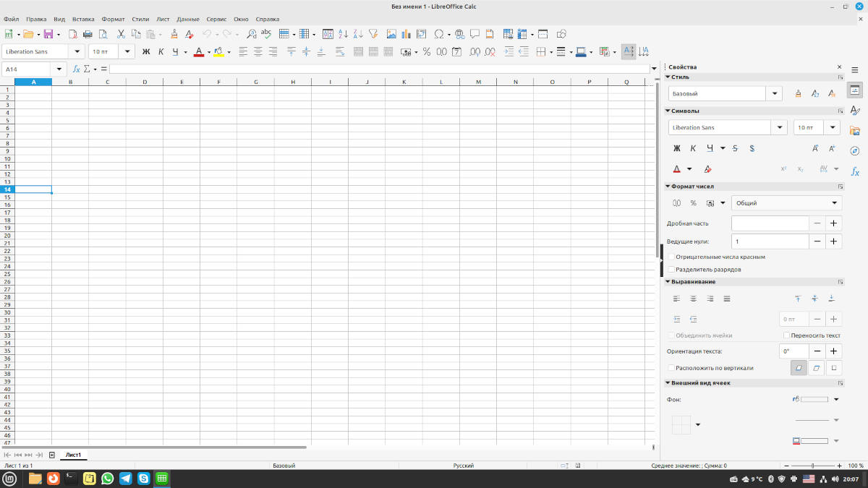Select the Лист1 sheet tab
The image size is (868, 488).
73,455
